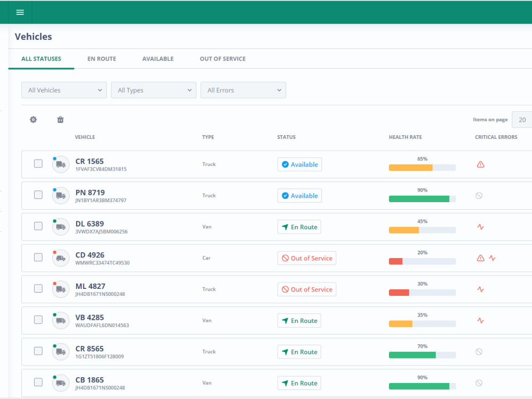Open the All Vehicles dropdown

click(64, 90)
